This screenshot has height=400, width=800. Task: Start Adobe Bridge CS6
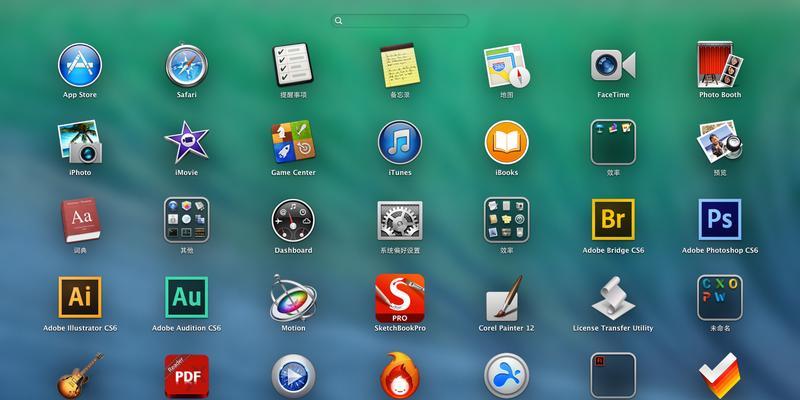click(x=613, y=219)
